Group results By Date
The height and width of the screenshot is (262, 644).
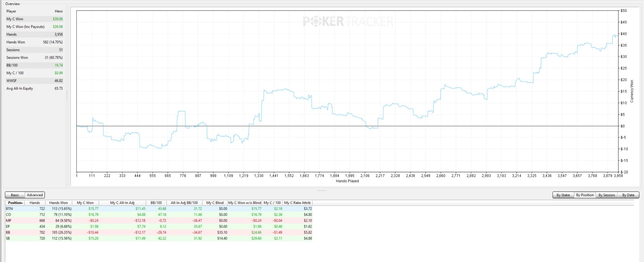pyautogui.click(x=628, y=195)
